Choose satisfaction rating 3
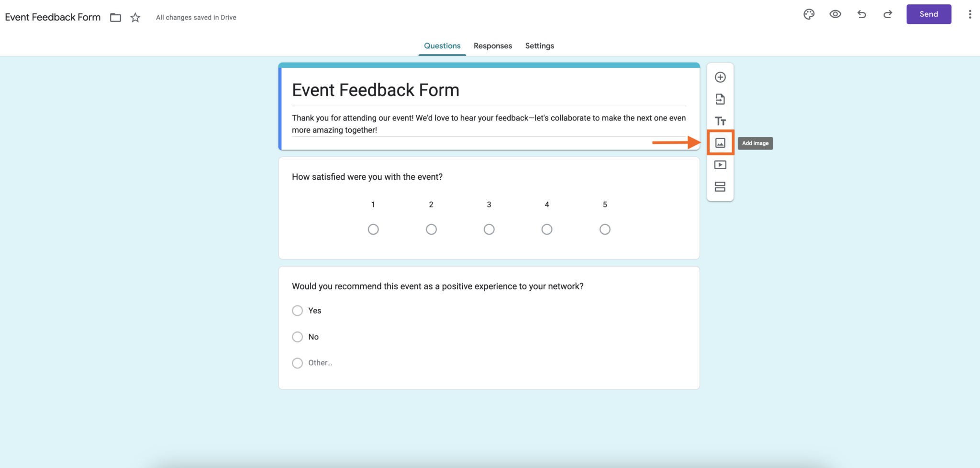980x468 pixels. 489,229
